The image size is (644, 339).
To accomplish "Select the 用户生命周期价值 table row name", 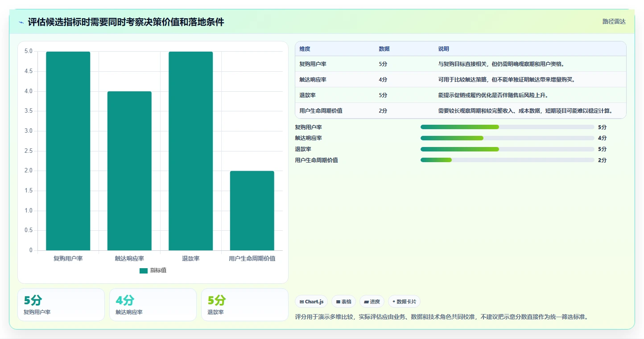I will [x=321, y=111].
